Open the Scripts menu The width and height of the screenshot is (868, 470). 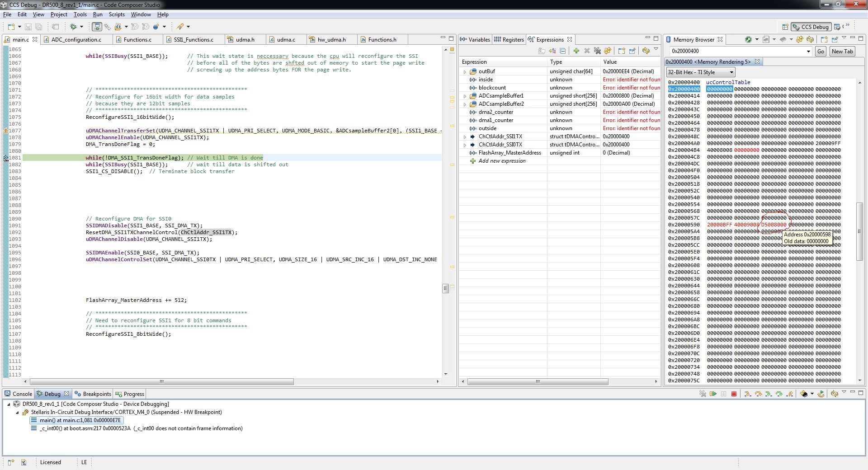tap(117, 14)
